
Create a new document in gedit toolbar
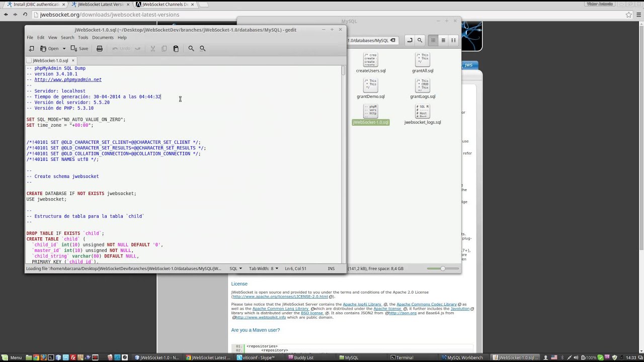pos(32,49)
